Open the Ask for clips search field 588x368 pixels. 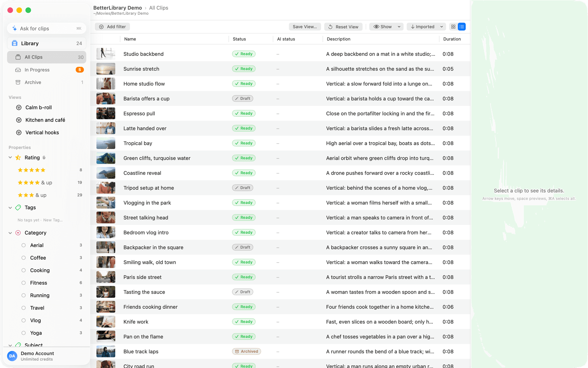click(46, 28)
